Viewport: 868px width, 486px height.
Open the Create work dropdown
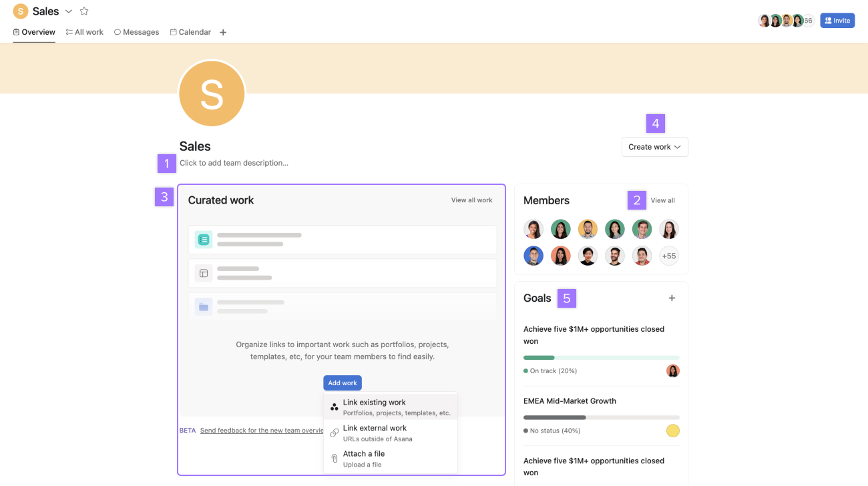click(x=654, y=147)
